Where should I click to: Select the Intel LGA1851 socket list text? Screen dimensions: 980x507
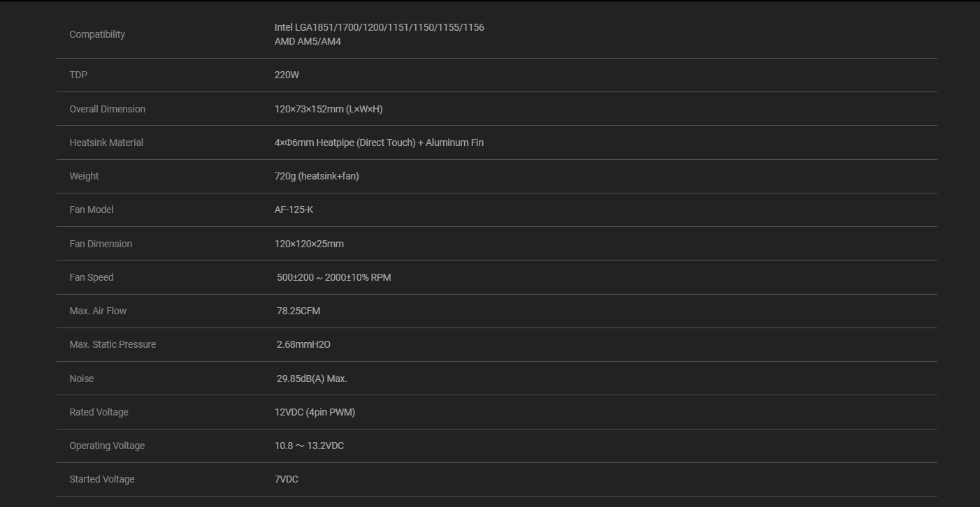[379, 27]
